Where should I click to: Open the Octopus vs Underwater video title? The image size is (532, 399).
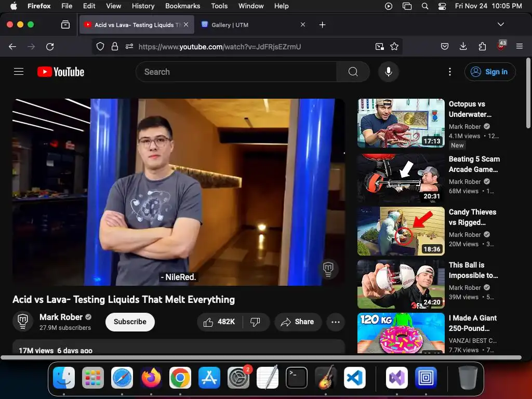point(470,109)
